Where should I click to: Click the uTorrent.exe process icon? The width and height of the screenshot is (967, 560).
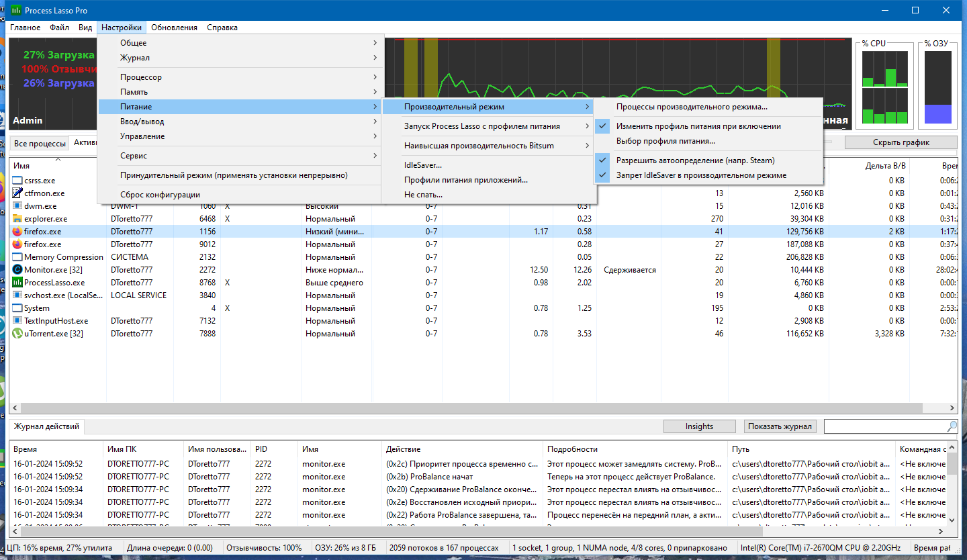pos(17,334)
